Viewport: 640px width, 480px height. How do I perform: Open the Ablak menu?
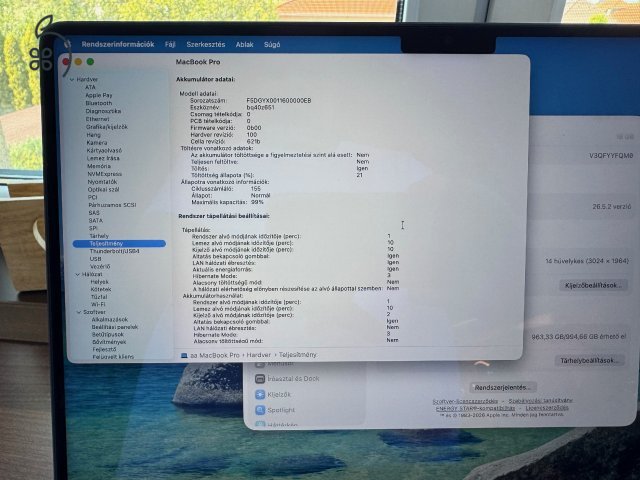point(244,44)
